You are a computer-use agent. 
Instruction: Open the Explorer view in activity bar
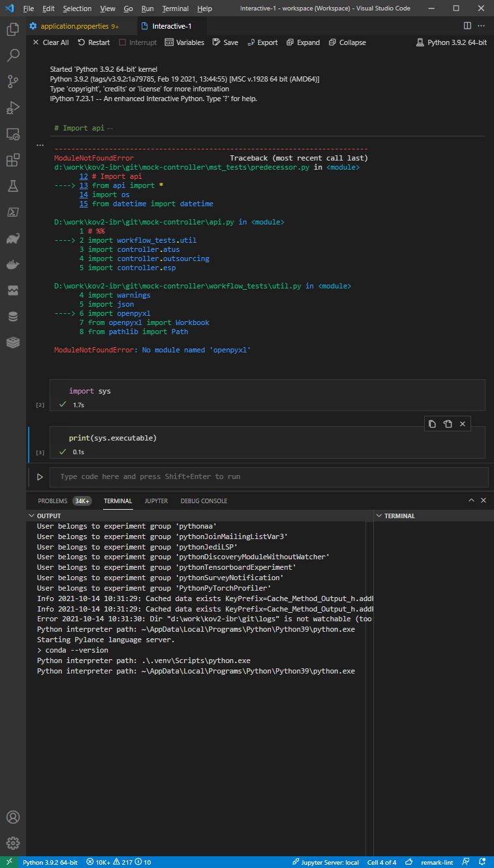point(12,29)
